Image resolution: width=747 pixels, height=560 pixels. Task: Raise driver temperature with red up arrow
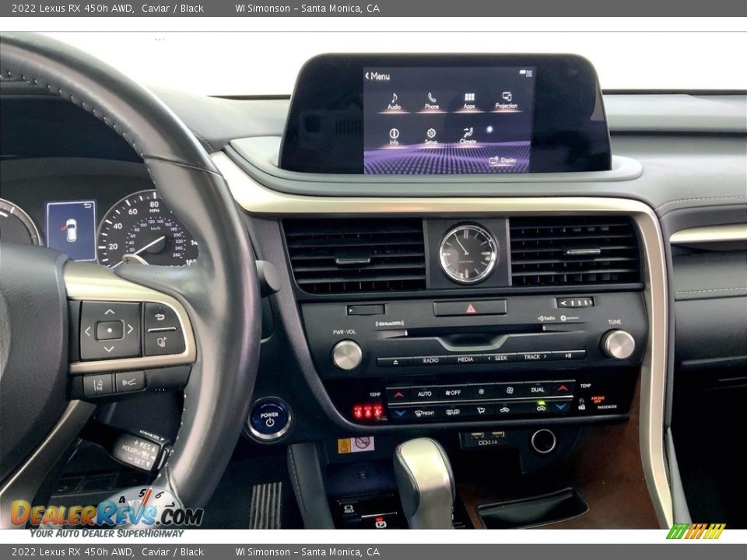pos(398,395)
